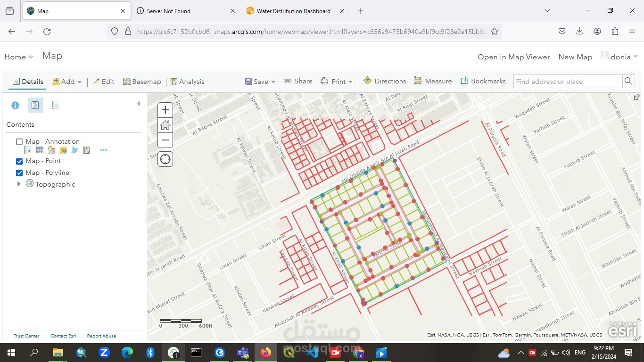Open Windows Start menu

pyautogui.click(x=11, y=353)
